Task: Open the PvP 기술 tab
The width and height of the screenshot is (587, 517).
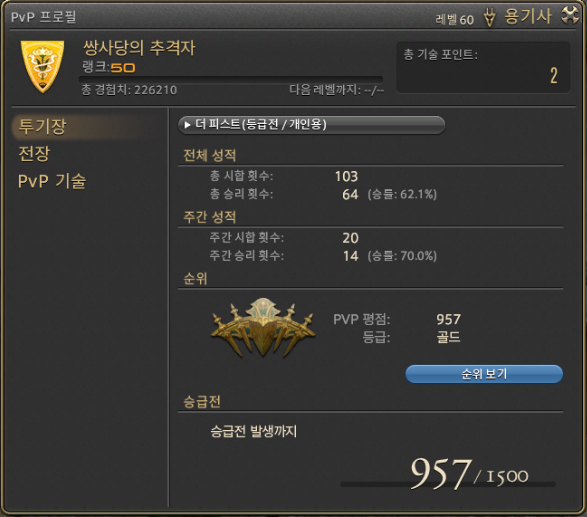Action: [52, 181]
